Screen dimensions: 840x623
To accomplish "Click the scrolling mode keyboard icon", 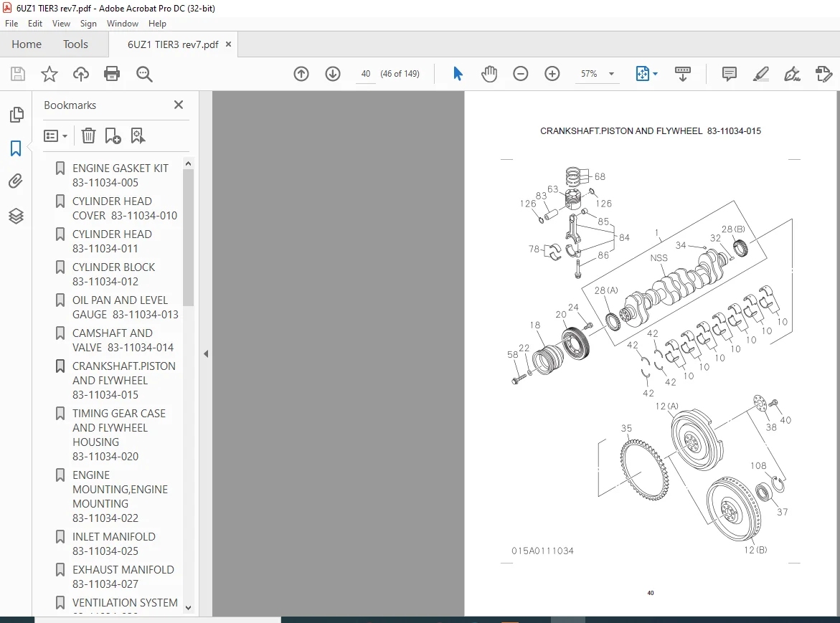I will pyautogui.click(x=682, y=74).
